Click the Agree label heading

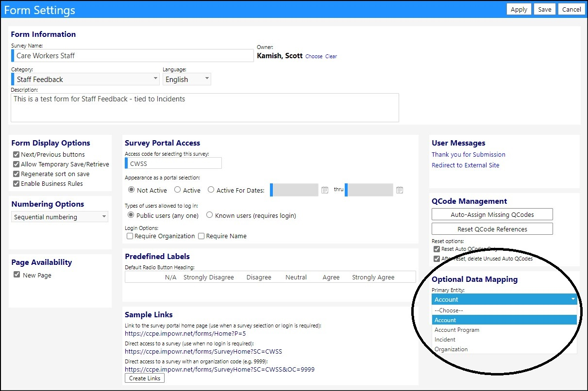(x=331, y=277)
